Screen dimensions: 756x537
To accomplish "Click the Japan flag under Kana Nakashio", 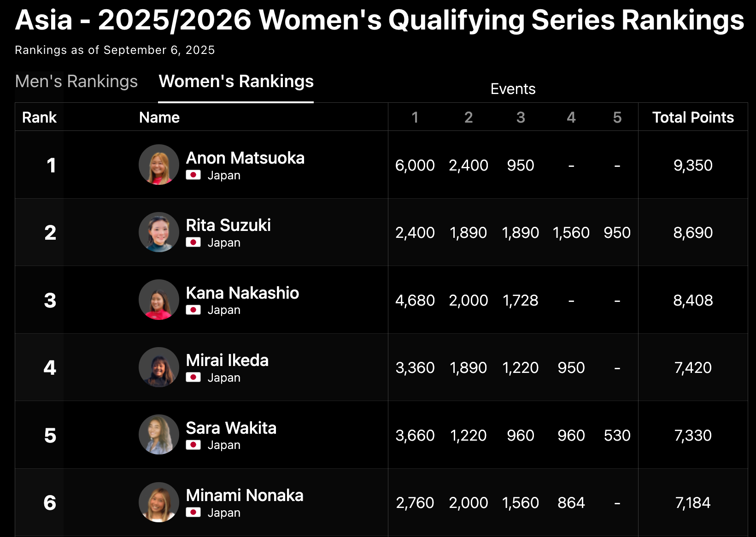I will pyautogui.click(x=193, y=310).
